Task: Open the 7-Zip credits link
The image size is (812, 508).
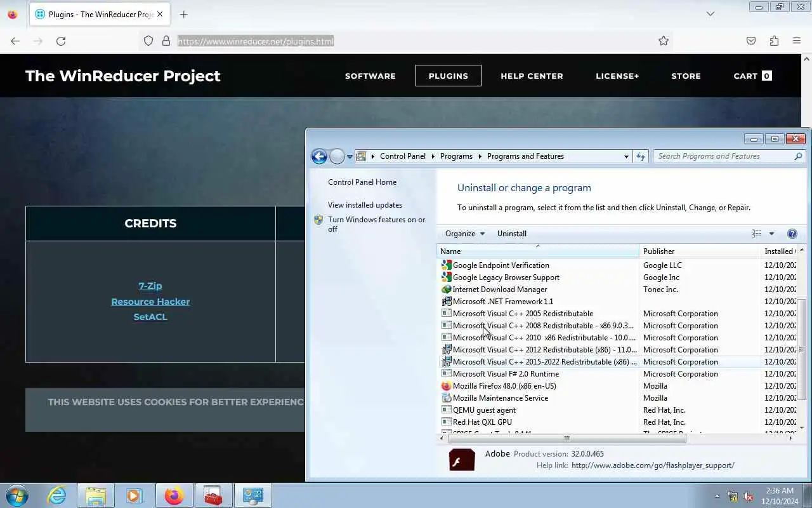Action: click(150, 286)
